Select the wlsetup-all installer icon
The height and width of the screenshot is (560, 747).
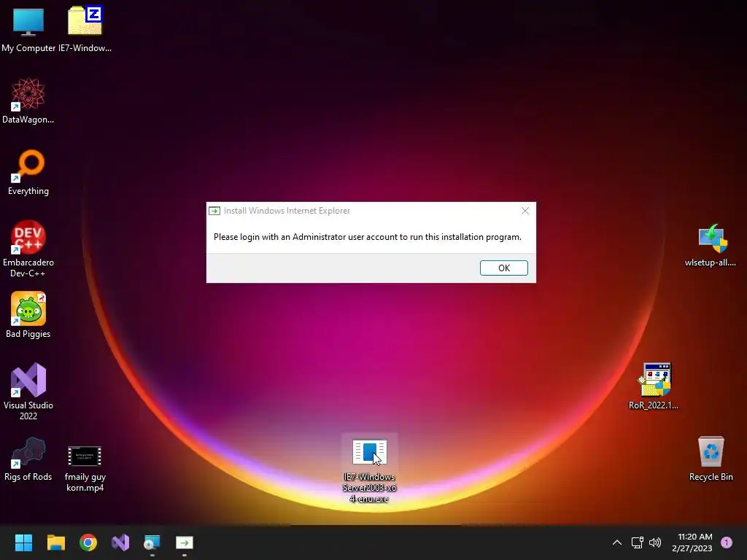711,245
